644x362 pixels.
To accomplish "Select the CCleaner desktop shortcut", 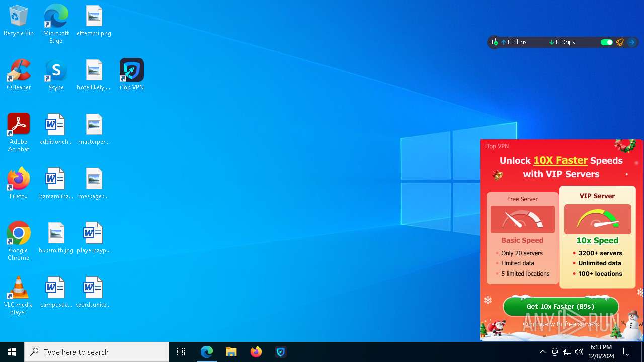I will [x=19, y=75].
